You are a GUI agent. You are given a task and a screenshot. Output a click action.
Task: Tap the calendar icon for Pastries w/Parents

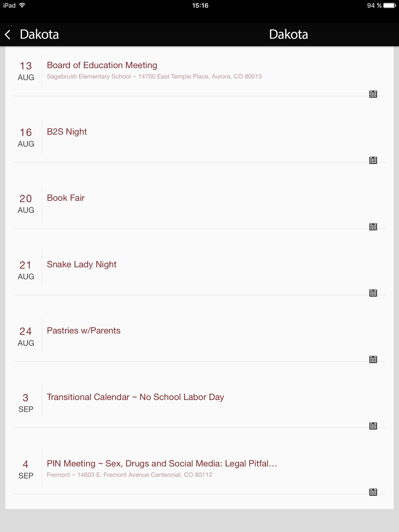pos(373,359)
